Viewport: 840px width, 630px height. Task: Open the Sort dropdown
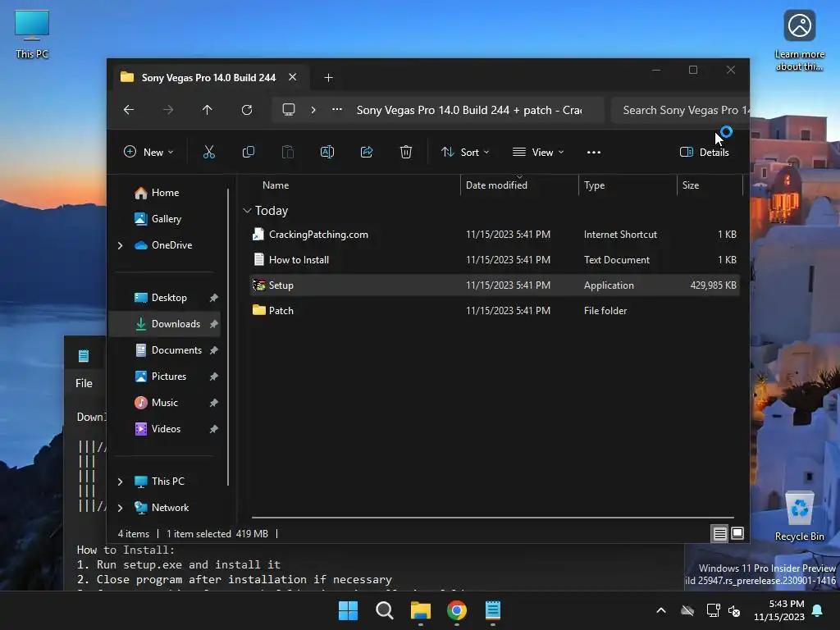click(464, 152)
